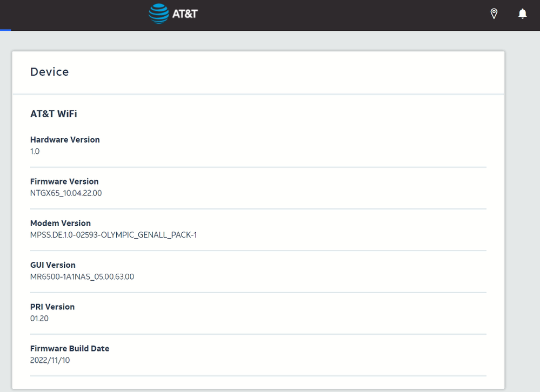Click the Modem Version label
The image size is (540, 392).
tap(61, 223)
